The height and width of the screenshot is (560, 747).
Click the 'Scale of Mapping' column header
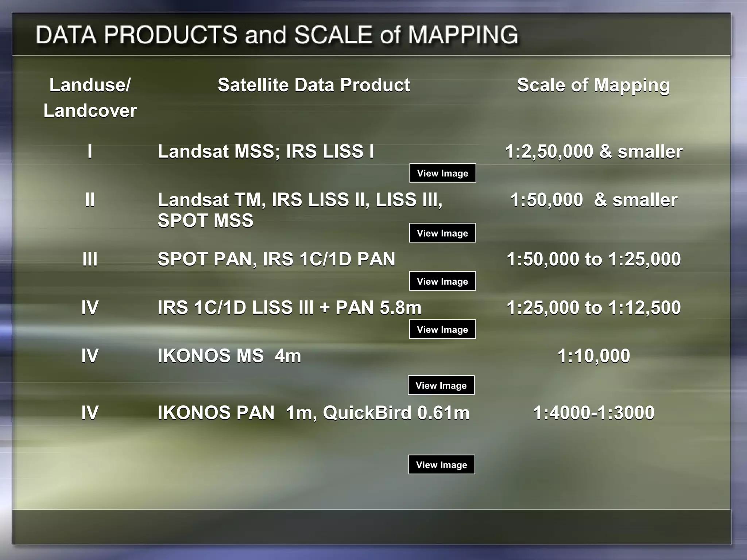593,86
